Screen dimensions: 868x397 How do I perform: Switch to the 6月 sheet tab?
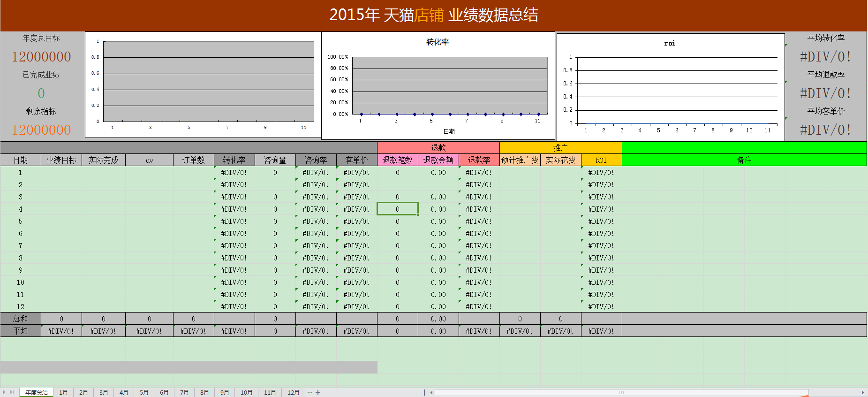(164, 392)
